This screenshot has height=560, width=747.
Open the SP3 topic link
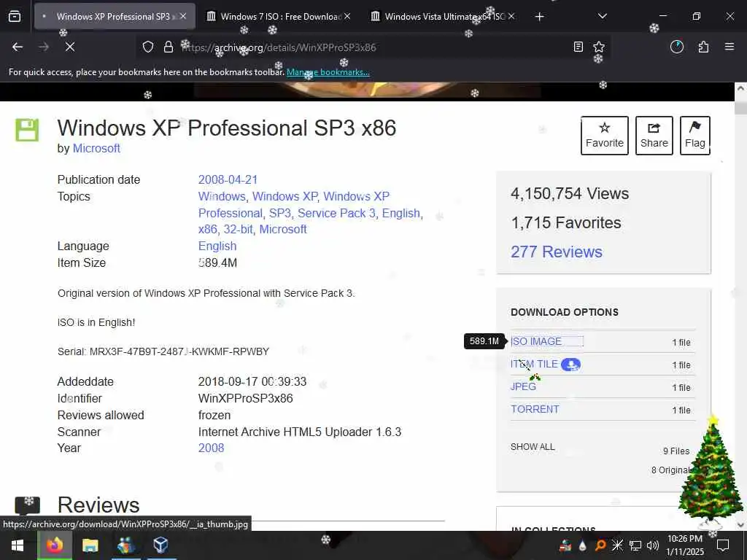point(279,214)
